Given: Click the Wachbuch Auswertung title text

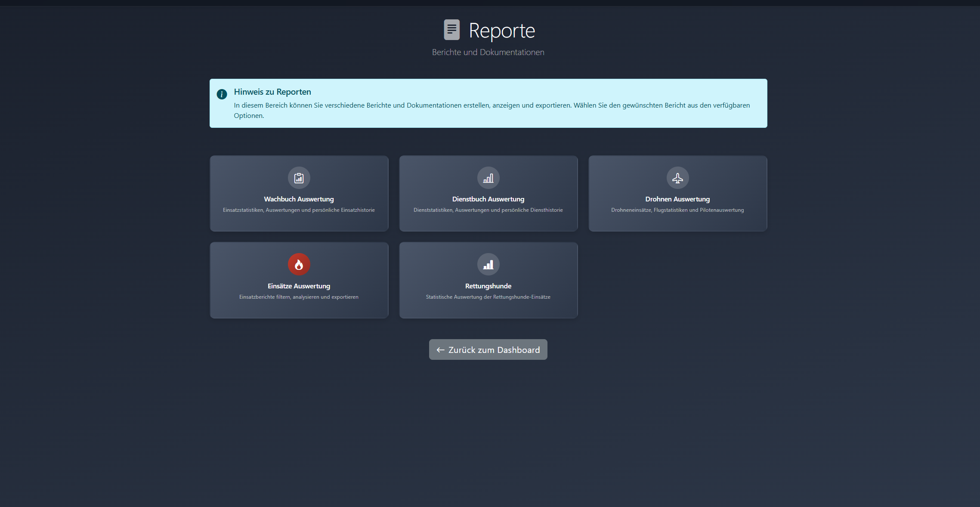Looking at the screenshot, I should [x=299, y=199].
